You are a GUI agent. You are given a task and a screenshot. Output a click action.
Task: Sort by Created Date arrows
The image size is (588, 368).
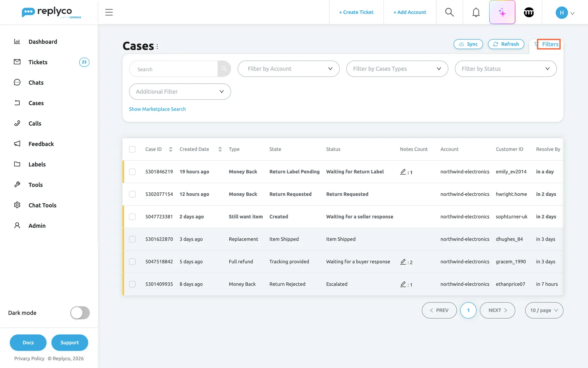tap(220, 149)
